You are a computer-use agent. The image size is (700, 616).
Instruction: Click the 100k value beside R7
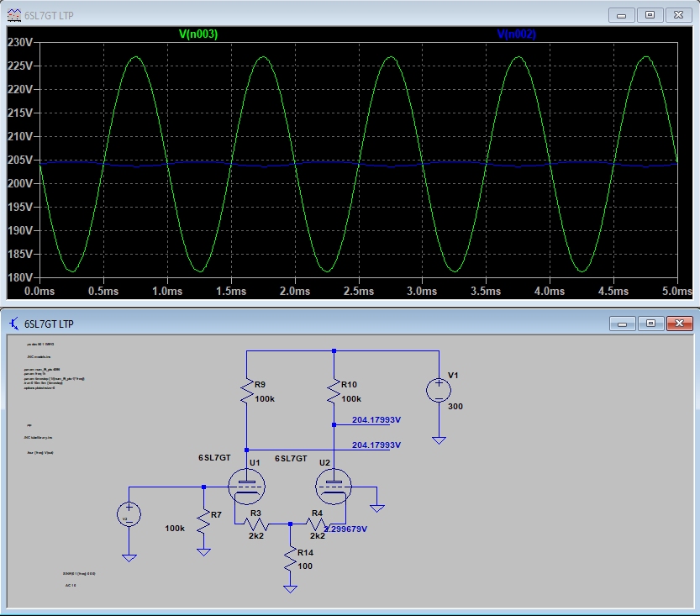175,529
